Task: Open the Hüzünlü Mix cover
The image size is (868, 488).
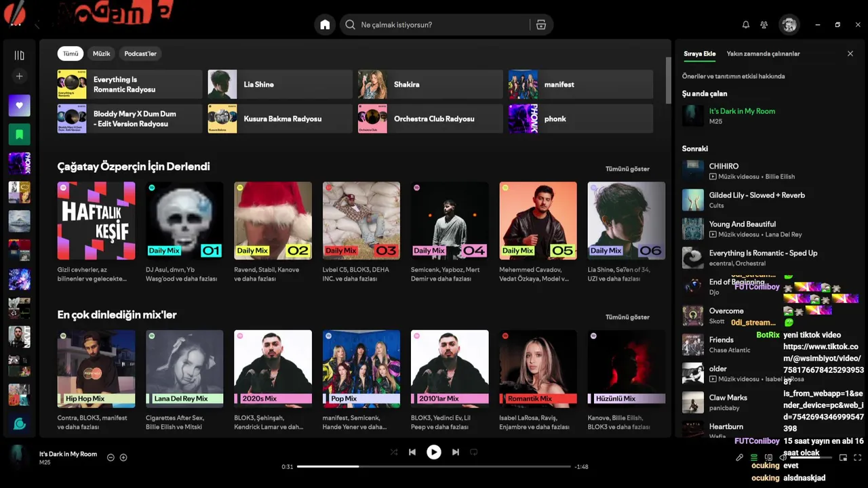Action: point(627,369)
